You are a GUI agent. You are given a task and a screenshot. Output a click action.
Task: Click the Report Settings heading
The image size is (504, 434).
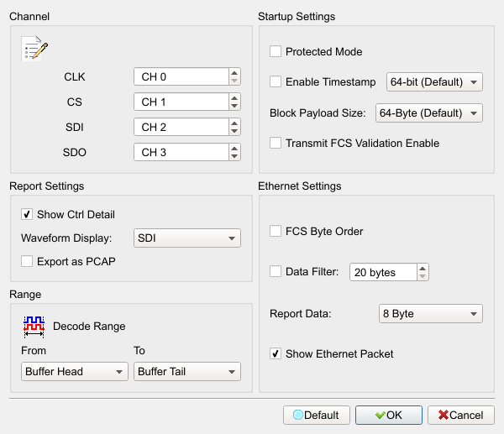[46, 186]
